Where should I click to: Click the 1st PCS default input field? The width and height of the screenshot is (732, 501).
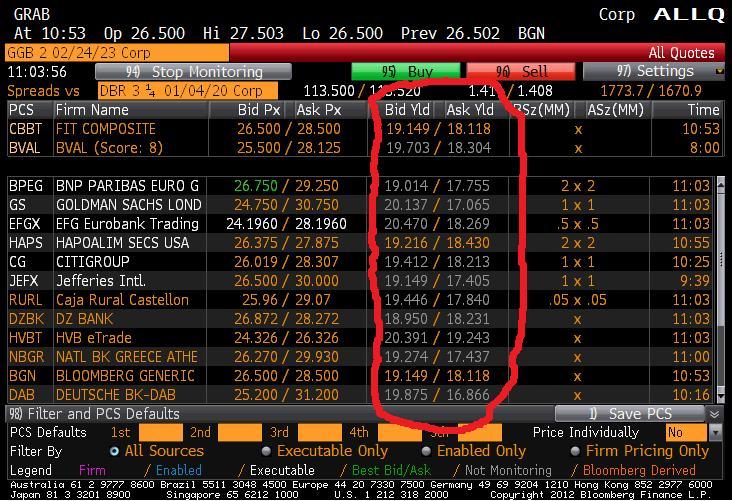click(x=161, y=432)
